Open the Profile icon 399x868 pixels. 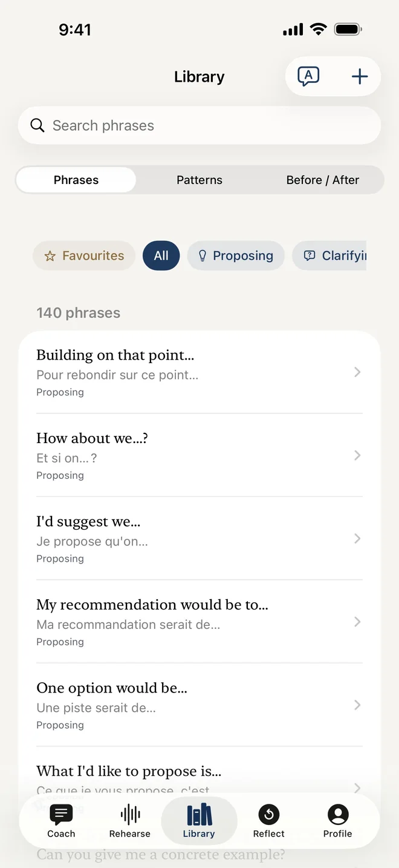(338, 815)
